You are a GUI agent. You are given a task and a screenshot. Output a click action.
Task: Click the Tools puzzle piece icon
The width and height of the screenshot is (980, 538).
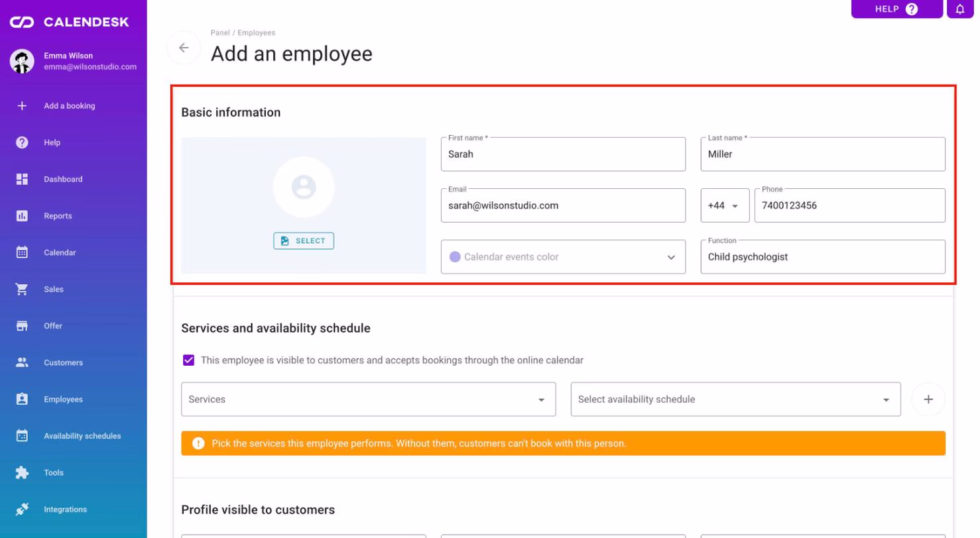point(22,473)
